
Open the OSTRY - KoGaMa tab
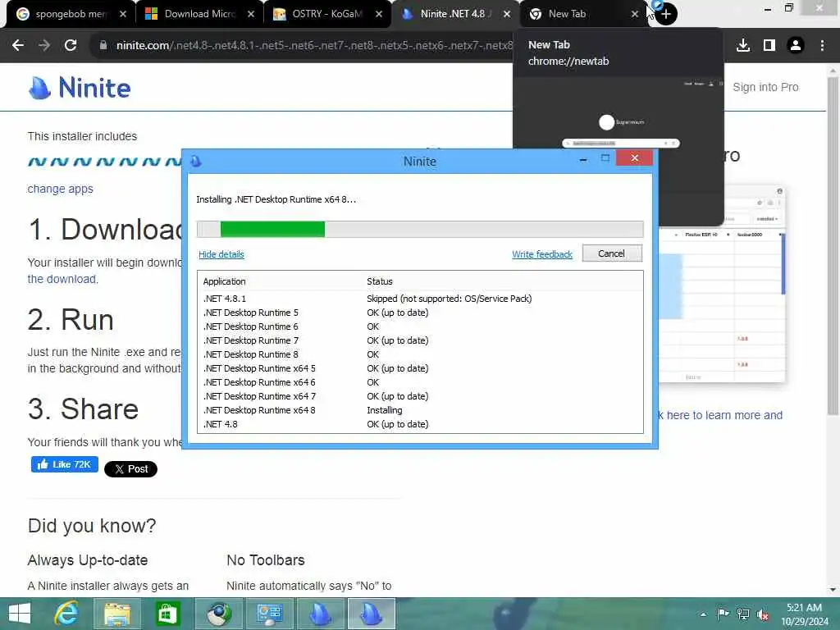click(326, 14)
